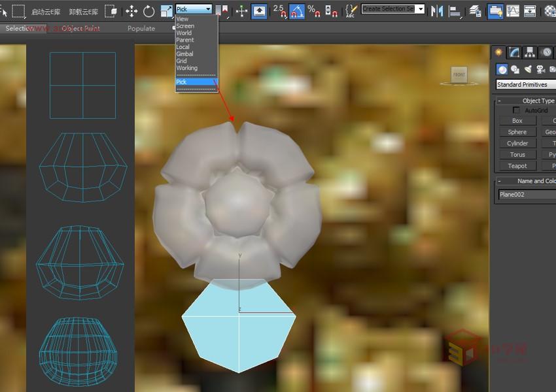This screenshot has height=392, width=556.
Task: Open the Populate ribbon tab
Action: [141, 28]
